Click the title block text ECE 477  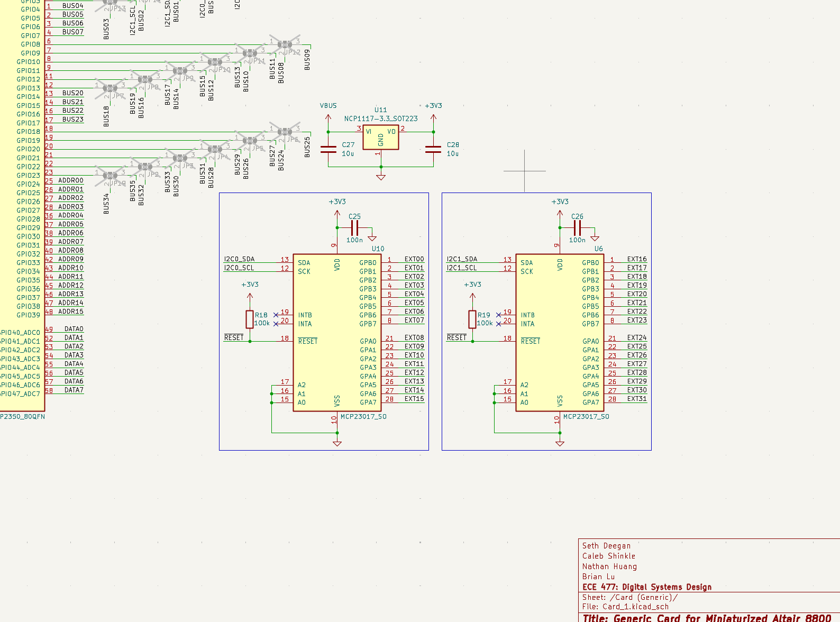646,587
